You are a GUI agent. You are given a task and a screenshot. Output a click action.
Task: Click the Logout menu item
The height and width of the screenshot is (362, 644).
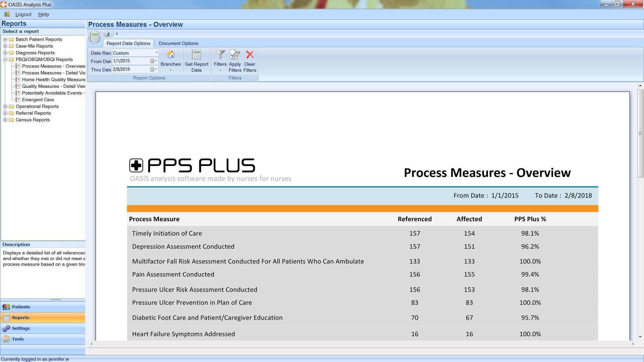23,14
